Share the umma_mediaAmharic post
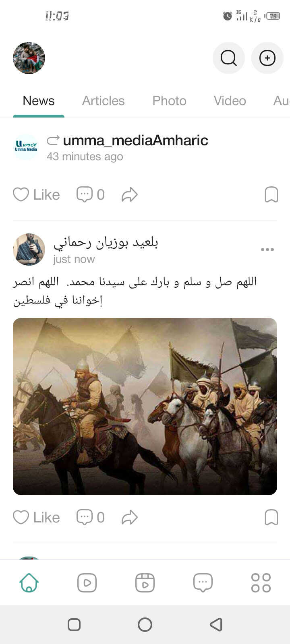This screenshot has height=644, width=290. click(x=130, y=195)
